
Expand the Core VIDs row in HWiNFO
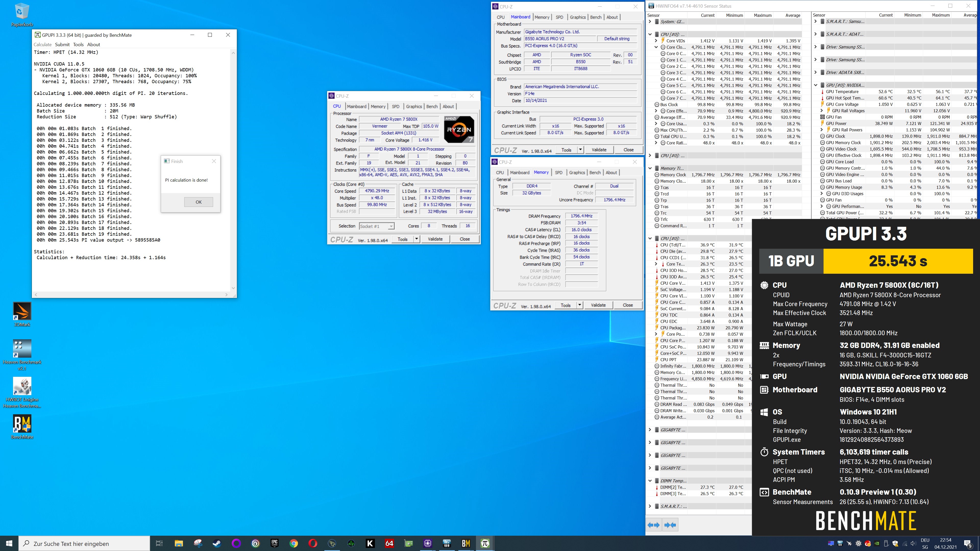click(x=656, y=41)
